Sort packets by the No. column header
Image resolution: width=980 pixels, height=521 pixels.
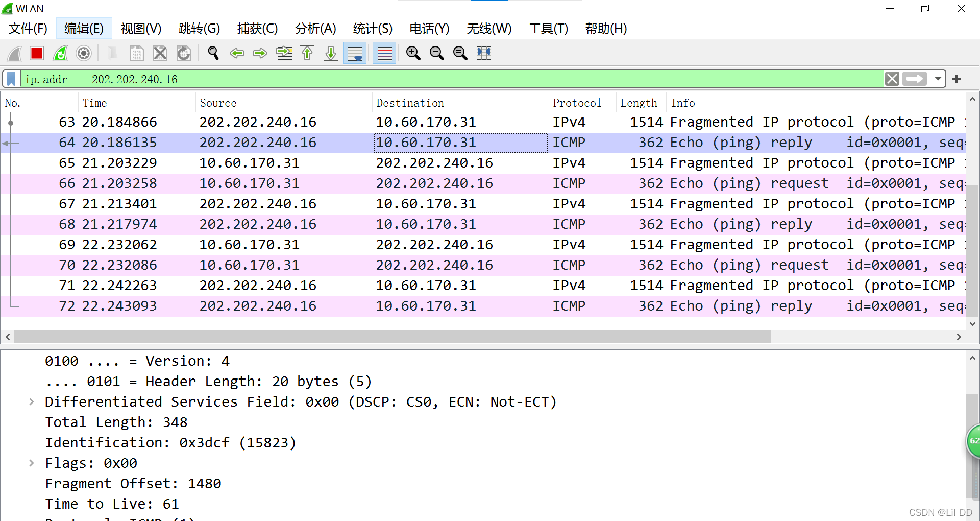pyautogui.click(x=40, y=103)
